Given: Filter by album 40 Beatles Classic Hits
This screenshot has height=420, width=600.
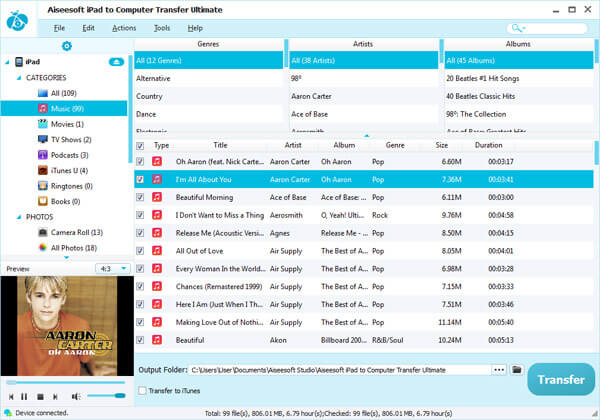Looking at the screenshot, I should (518, 96).
